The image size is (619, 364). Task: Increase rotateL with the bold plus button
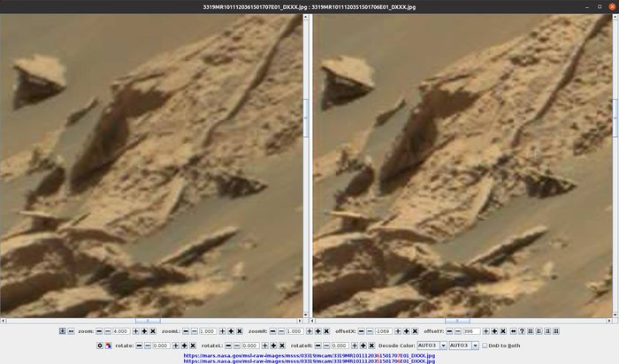pos(273,345)
